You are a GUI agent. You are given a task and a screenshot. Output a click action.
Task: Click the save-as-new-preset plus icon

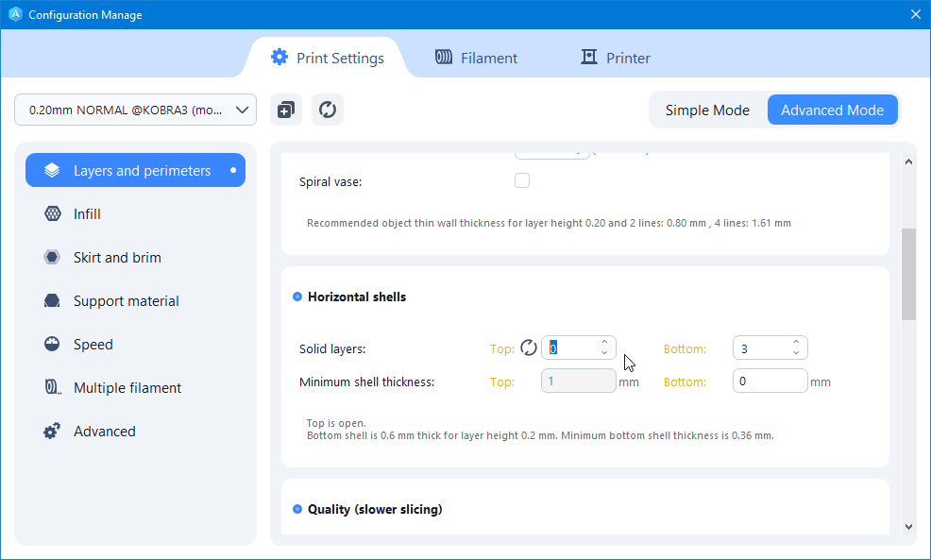point(286,110)
